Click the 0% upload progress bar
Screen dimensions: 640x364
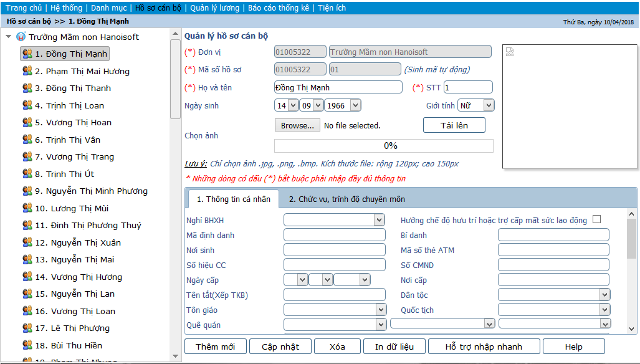(x=384, y=146)
